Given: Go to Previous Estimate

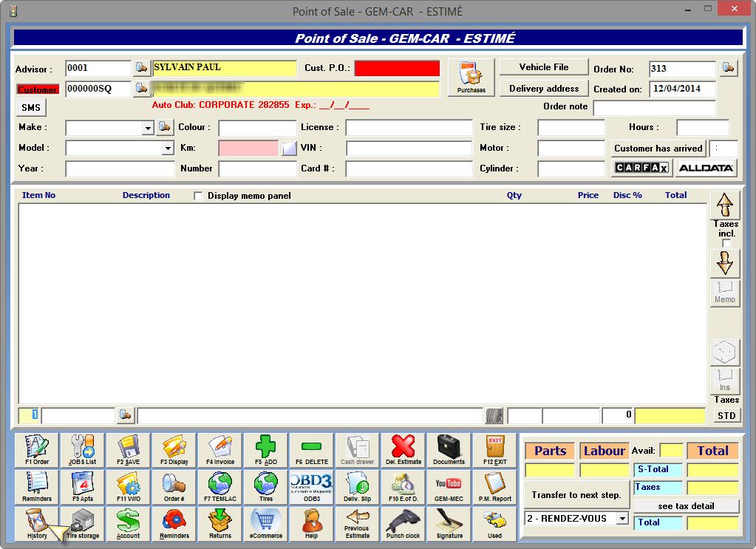Looking at the screenshot, I should point(357,524).
